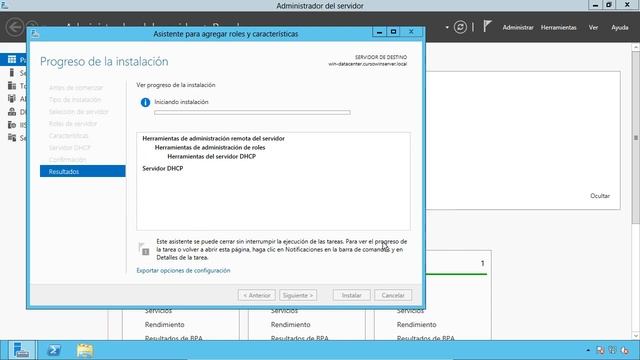Image resolution: width=640 pixels, height=360 pixels.
Task: Open the notifications flag icon
Action: point(487,27)
